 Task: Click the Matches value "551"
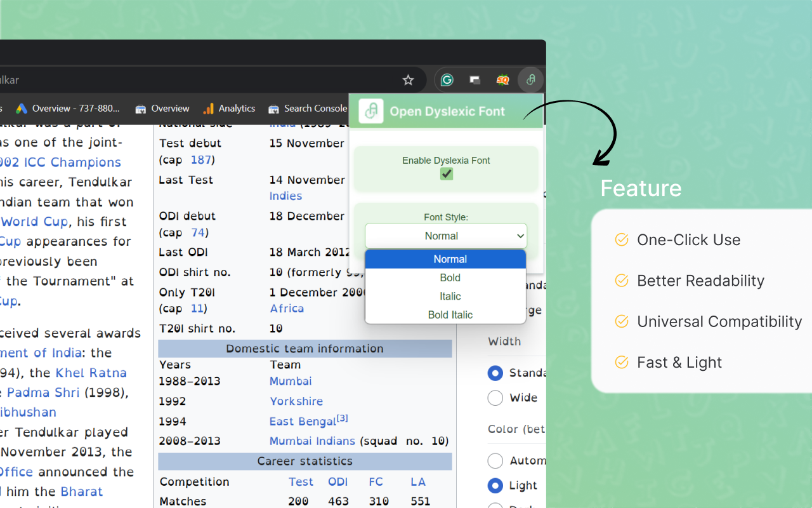420,501
